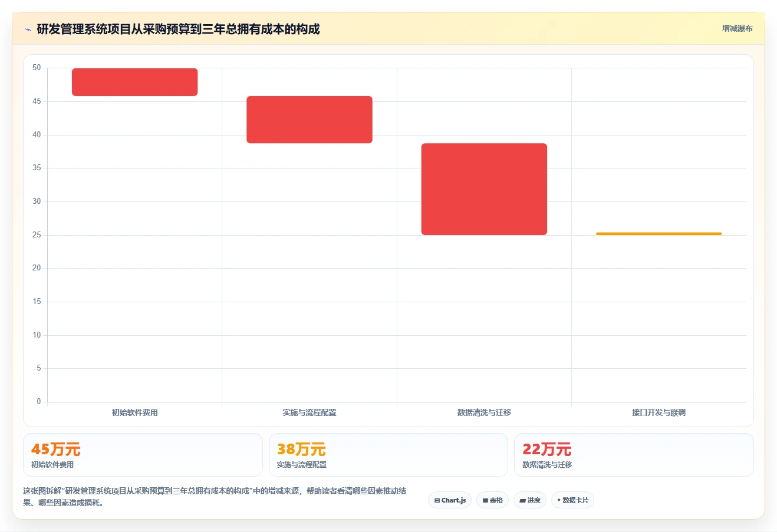Click the description paragraph starting 这张图拆解
Viewport: 777px width, 532px height.
pos(215,497)
